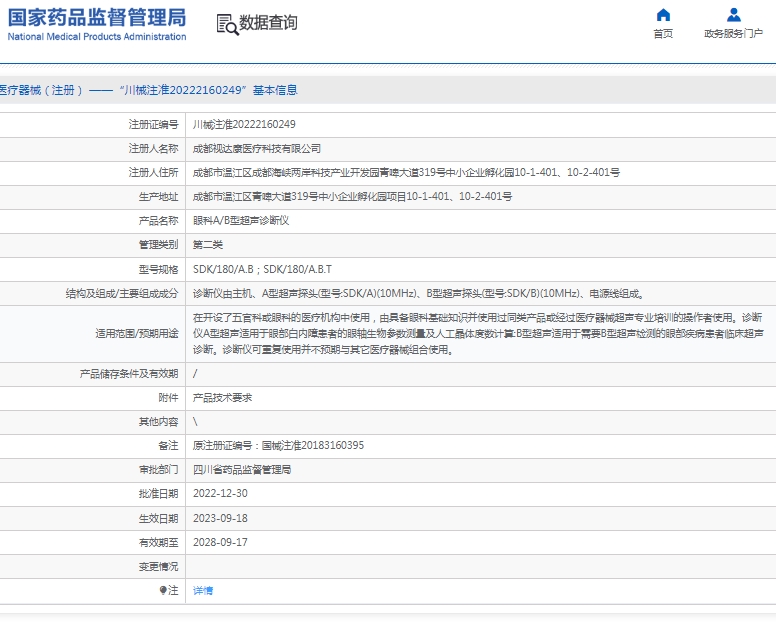Click the 型号规格 label

(158, 269)
